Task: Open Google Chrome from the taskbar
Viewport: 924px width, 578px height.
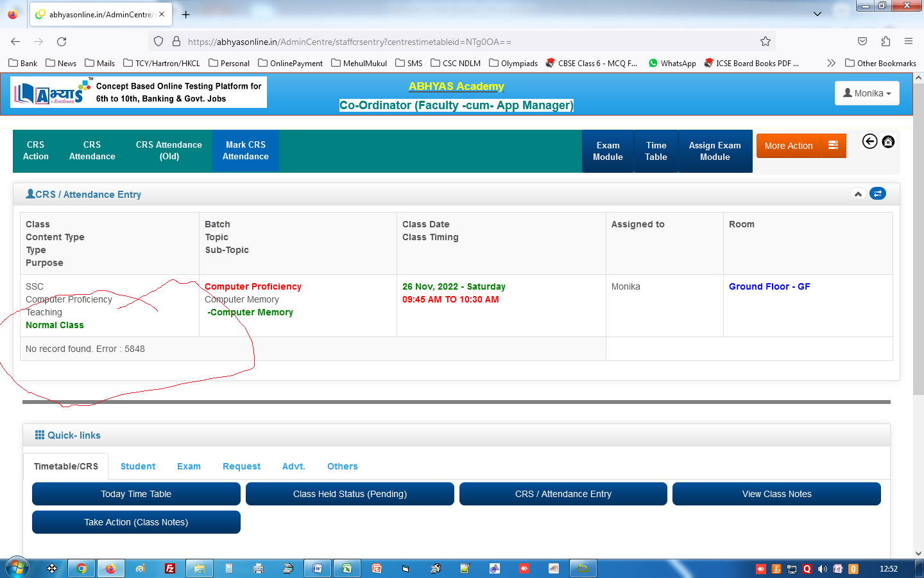Action: point(81,568)
